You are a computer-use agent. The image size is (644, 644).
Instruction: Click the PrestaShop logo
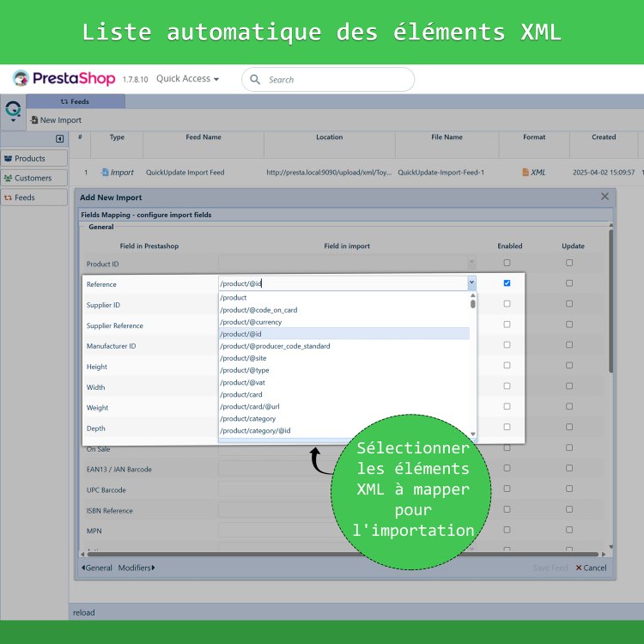(x=64, y=78)
